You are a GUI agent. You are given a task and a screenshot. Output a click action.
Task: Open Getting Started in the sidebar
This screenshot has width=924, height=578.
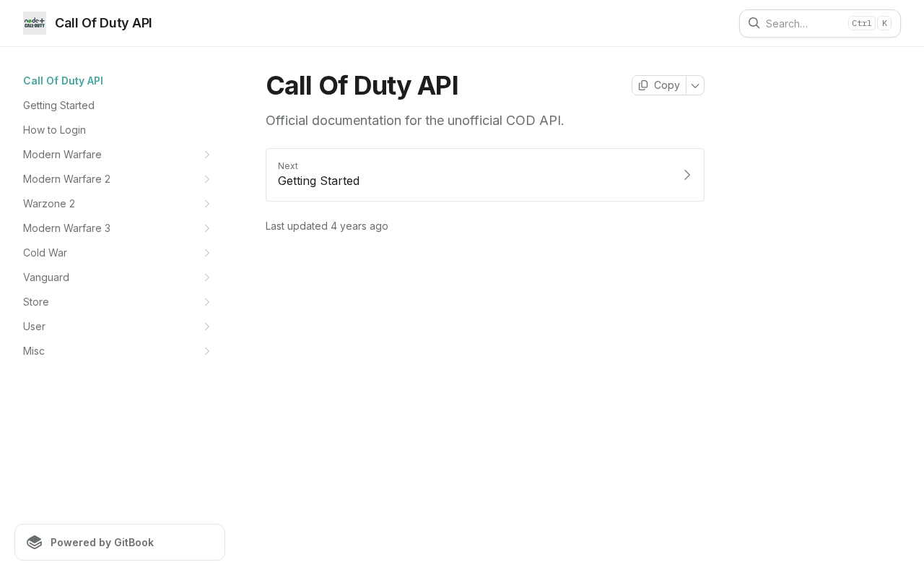click(x=58, y=105)
